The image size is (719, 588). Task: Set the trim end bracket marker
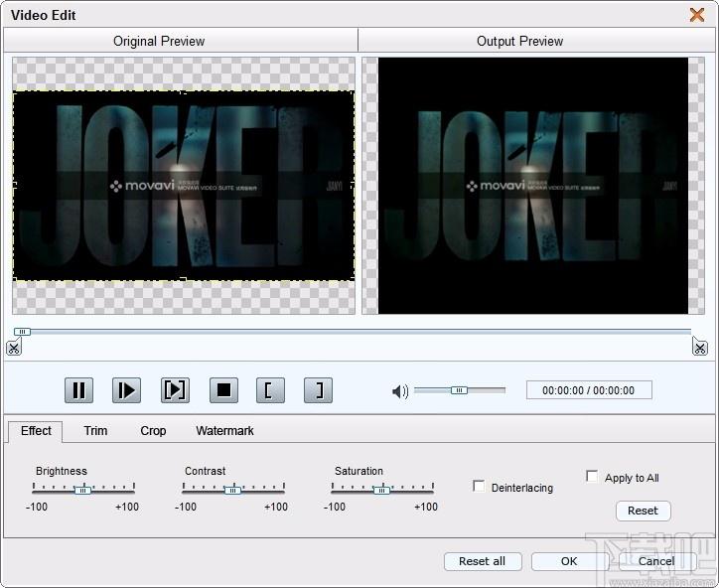(x=318, y=390)
